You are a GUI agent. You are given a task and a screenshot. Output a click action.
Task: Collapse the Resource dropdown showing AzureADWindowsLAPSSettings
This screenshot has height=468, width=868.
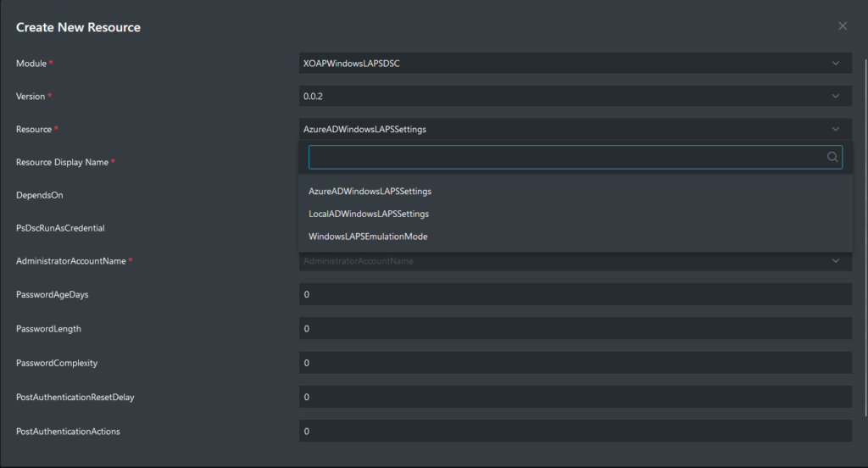[576, 129]
